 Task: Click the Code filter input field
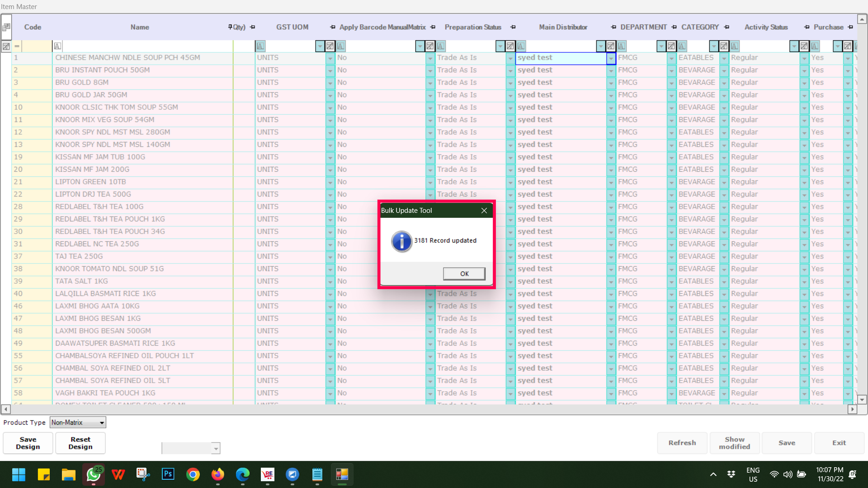pos(37,46)
